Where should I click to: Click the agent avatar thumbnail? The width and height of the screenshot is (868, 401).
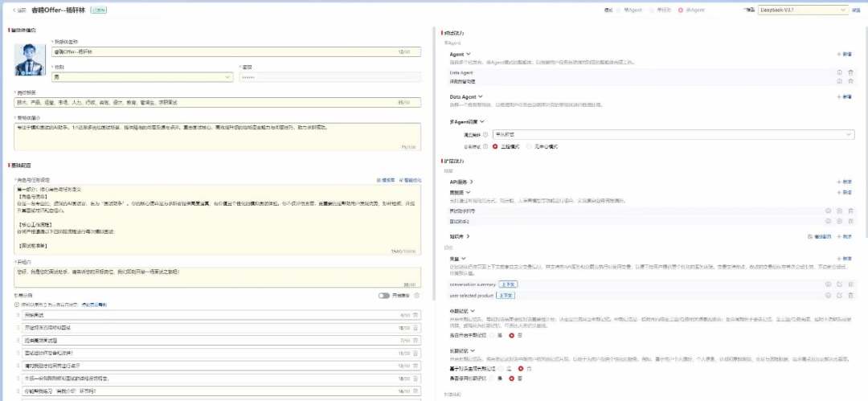pos(31,60)
